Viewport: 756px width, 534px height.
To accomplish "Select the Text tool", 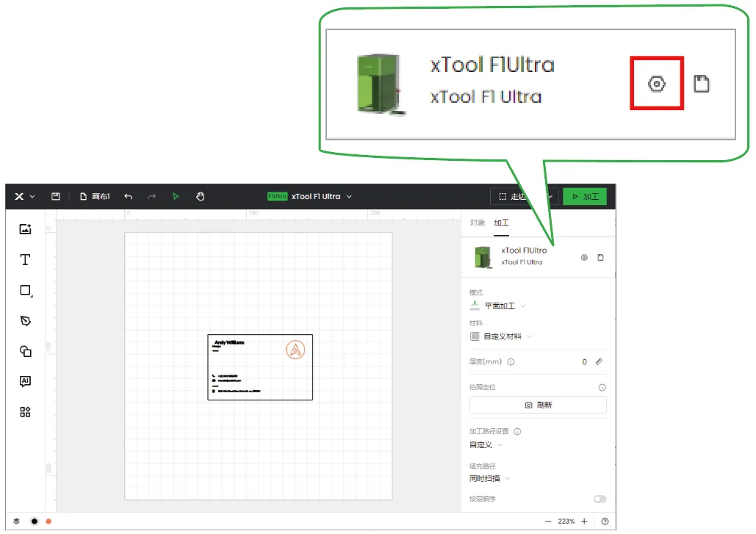I will click(x=26, y=260).
